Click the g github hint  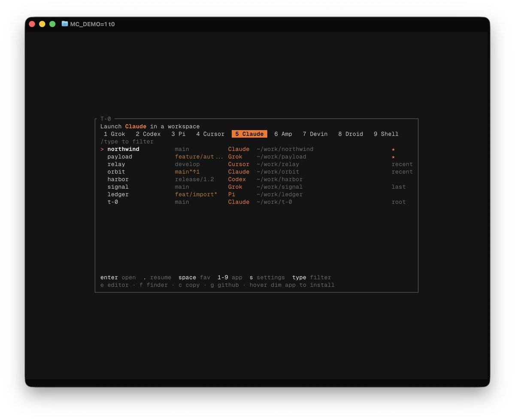tap(224, 285)
